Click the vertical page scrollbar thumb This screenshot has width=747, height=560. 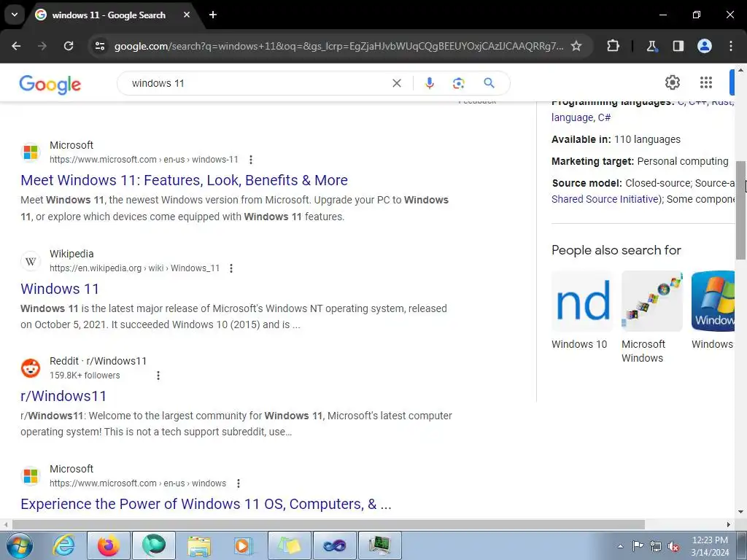[x=740, y=210]
